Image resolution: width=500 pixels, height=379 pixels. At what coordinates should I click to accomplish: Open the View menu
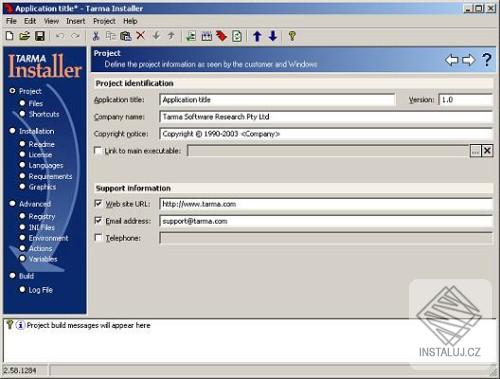[x=51, y=21]
